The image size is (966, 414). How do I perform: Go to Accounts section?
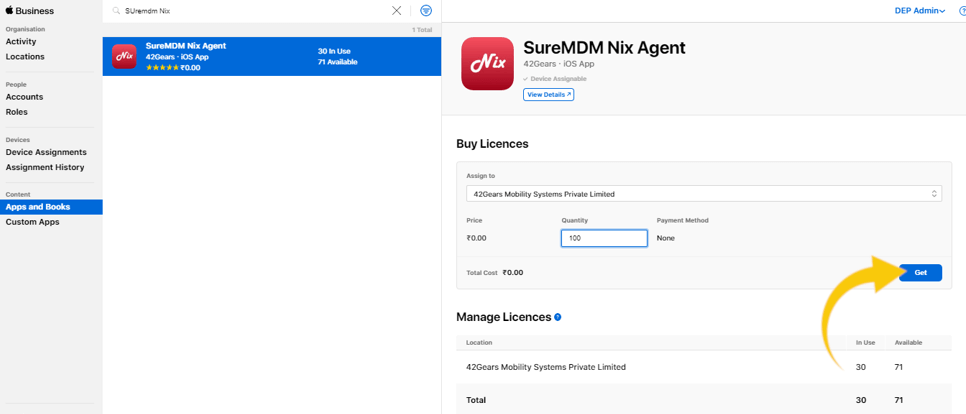pos(25,97)
